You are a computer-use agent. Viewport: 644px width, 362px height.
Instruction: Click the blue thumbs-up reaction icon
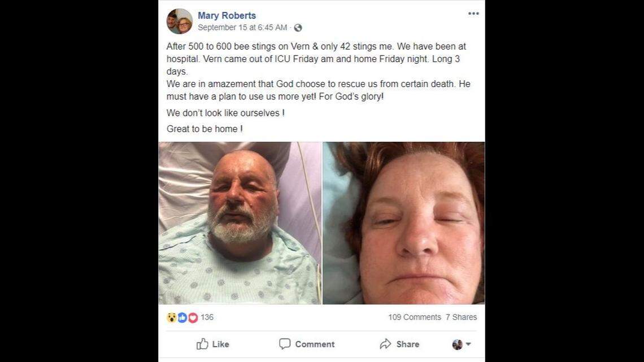(x=181, y=317)
